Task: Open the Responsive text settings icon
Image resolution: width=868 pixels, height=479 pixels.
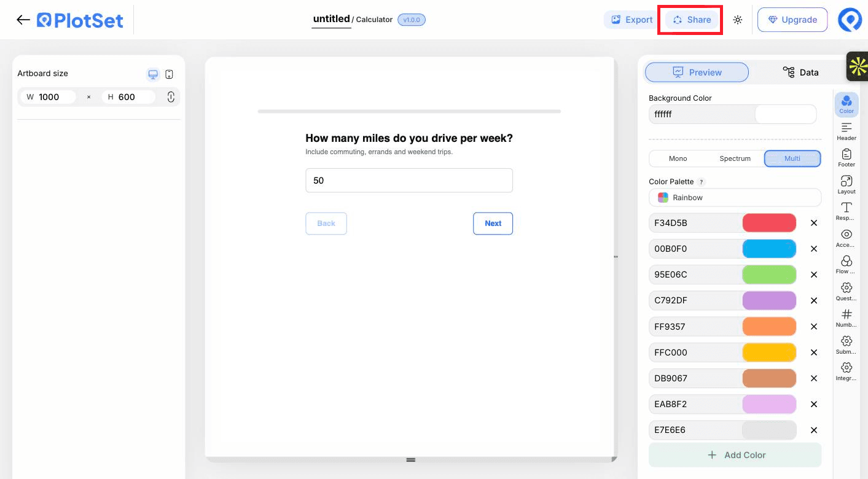Action: coord(846,211)
